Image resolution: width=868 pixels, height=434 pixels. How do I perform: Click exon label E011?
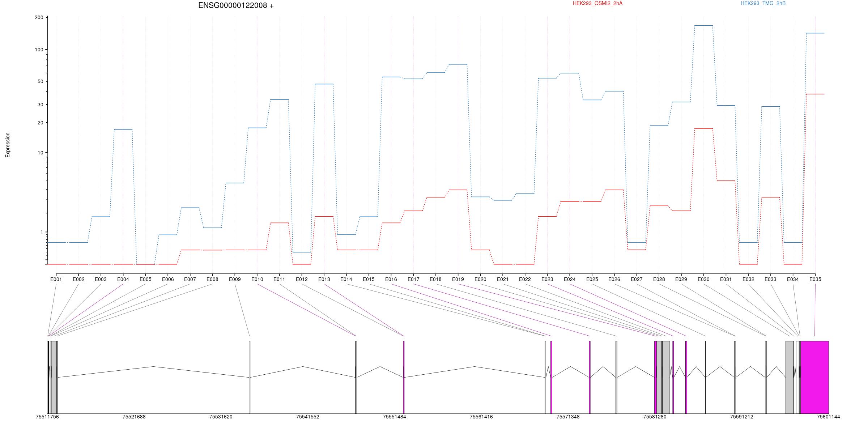coord(279,279)
